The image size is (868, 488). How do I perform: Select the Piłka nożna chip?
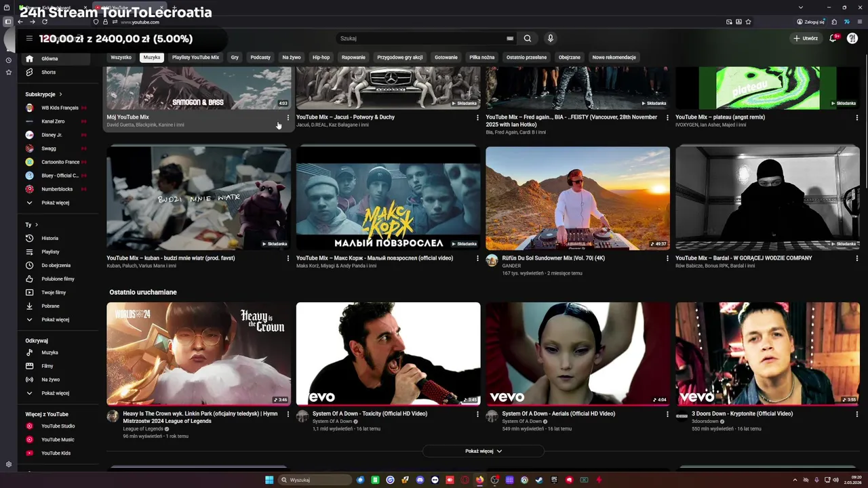482,58
